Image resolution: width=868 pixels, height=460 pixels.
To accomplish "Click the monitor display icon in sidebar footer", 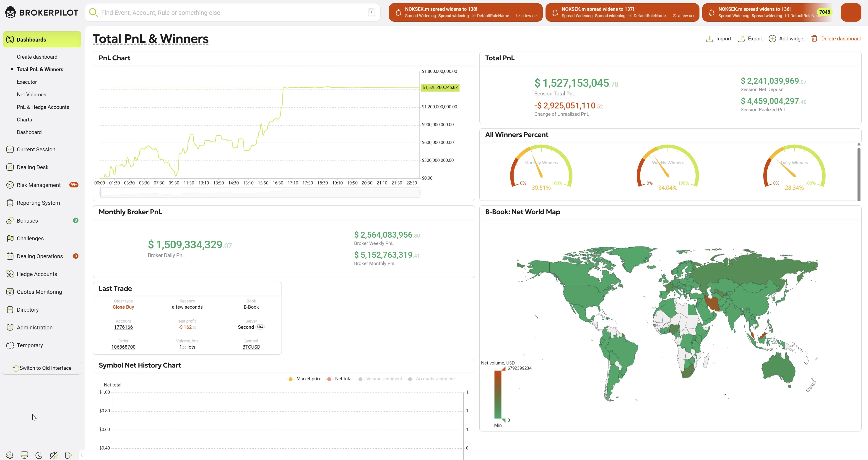I will coord(24,455).
